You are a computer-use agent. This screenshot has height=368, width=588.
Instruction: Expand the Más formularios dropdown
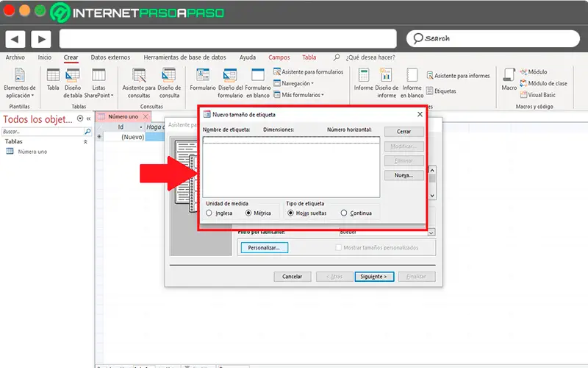tap(298, 95)
